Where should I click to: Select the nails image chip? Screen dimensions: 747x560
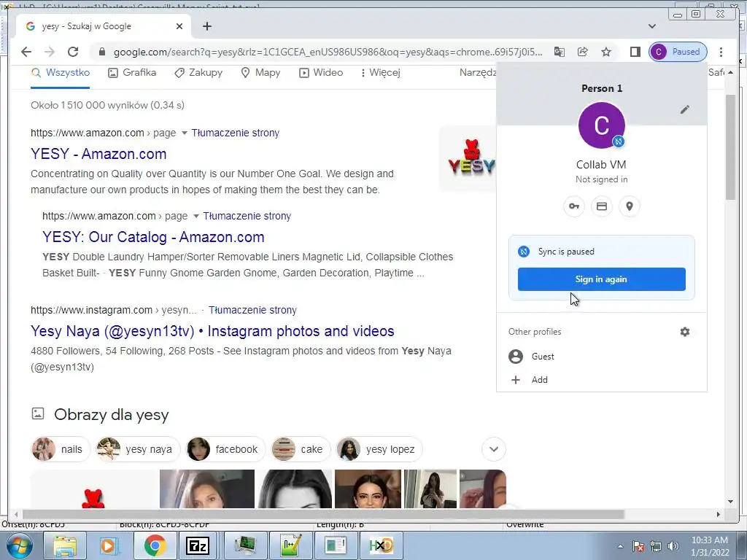(61, 449)
